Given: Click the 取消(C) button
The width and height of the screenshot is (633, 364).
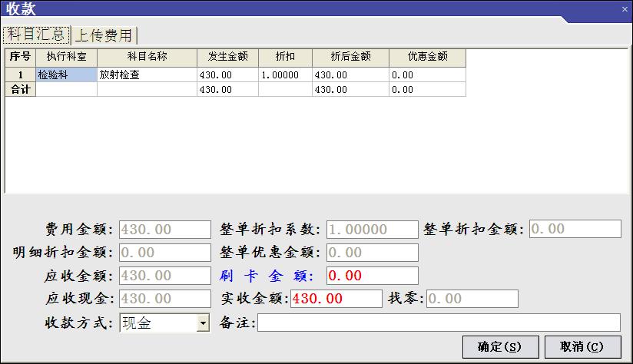Looking at the screenshot, I should point(582,346).
